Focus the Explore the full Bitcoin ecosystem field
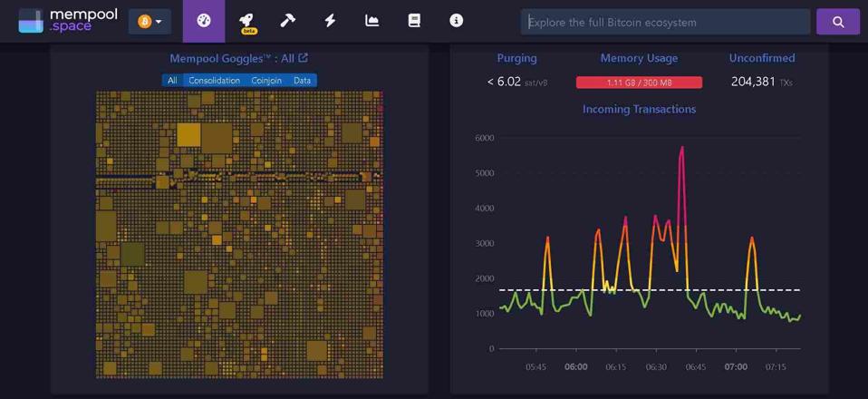Viewport: 868px width, 399px height. click(665, 22)
